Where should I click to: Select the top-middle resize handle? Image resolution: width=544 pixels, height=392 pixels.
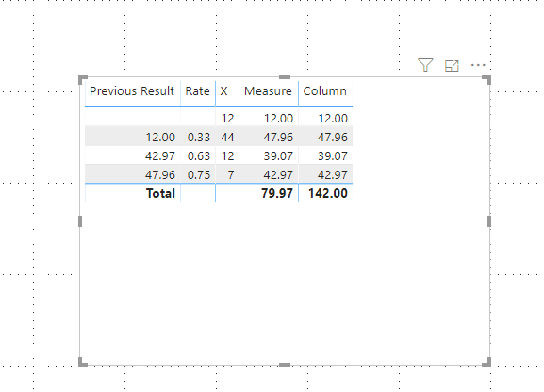[x=285, y=77]
